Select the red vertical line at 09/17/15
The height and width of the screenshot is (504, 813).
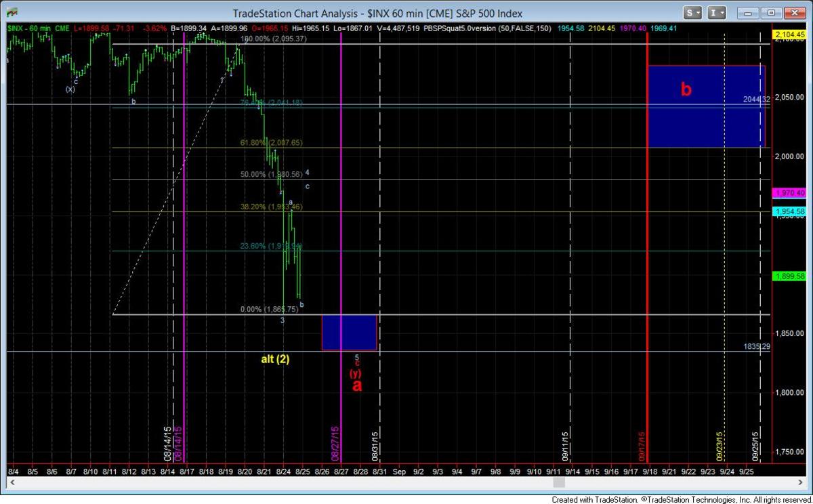pyautogui.click(x=648, y=271)
